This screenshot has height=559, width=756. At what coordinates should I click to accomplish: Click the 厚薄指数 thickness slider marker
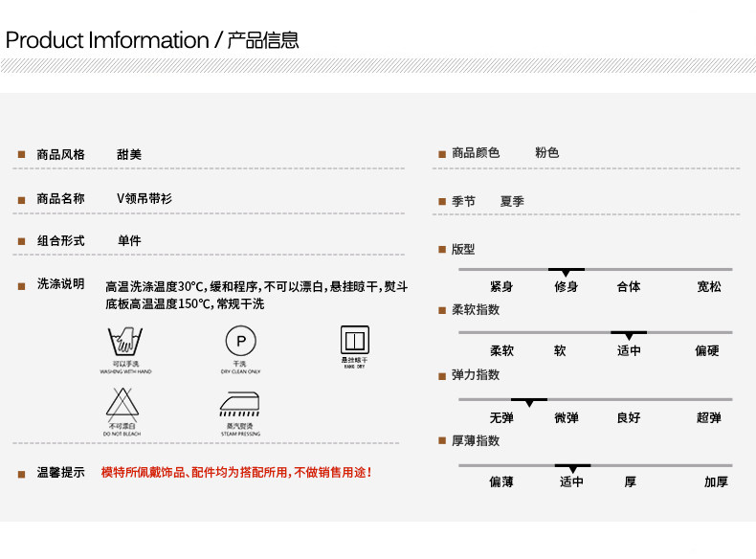tap(572, 468)
